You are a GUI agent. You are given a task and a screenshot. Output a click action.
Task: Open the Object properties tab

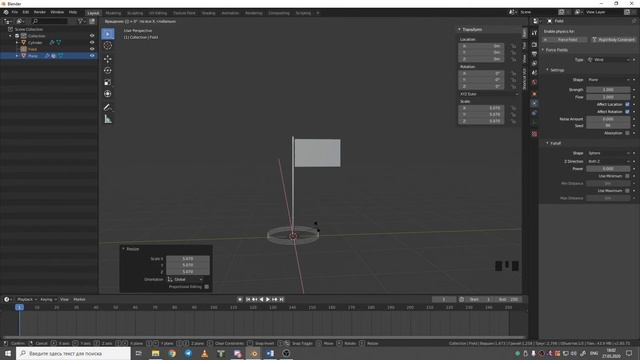point(534,94)
